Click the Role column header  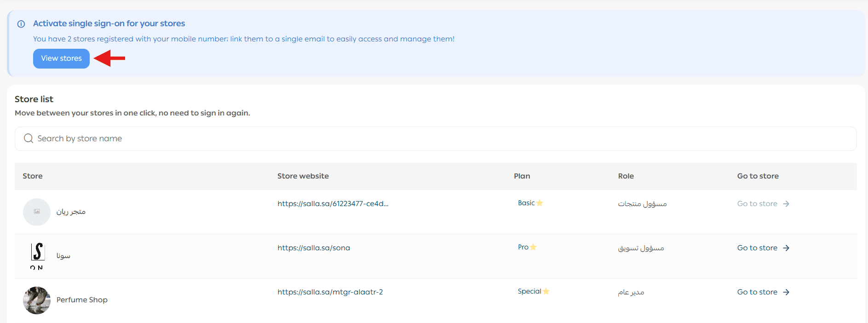pyautogui.click(x=626, y=176)
